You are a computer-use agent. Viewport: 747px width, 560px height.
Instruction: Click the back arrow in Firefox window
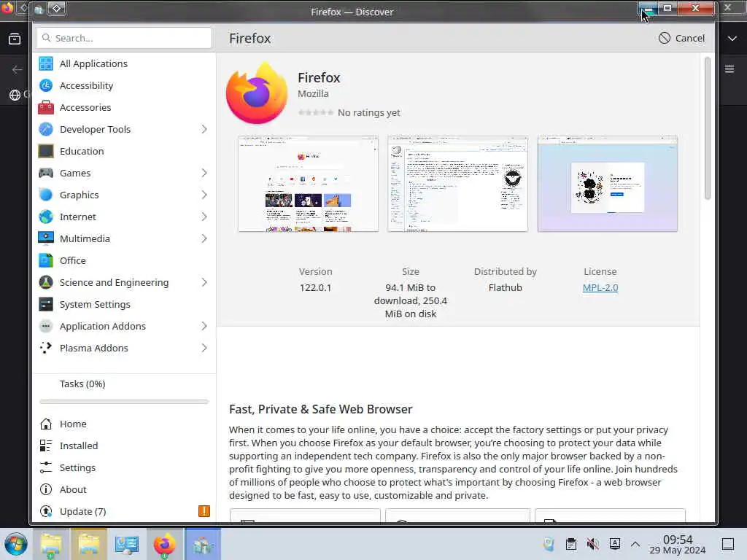(18, 69)
